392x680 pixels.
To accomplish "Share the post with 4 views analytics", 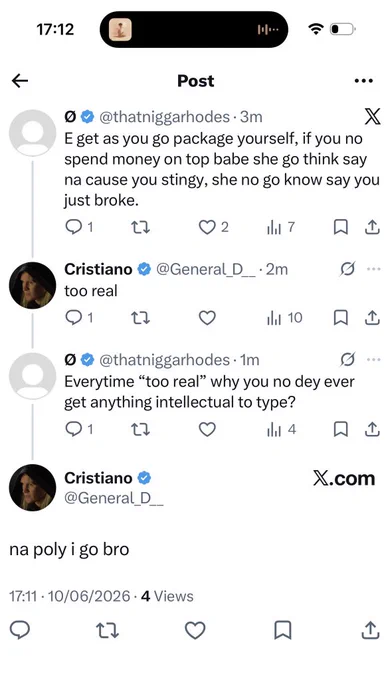I will [372, 429].
